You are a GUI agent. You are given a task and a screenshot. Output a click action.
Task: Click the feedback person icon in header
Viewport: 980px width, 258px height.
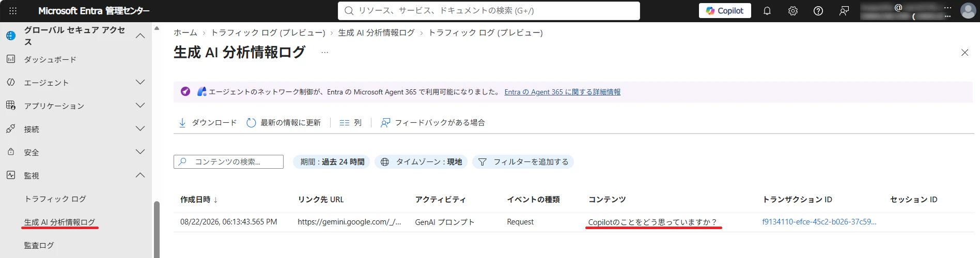coord(844,11)
